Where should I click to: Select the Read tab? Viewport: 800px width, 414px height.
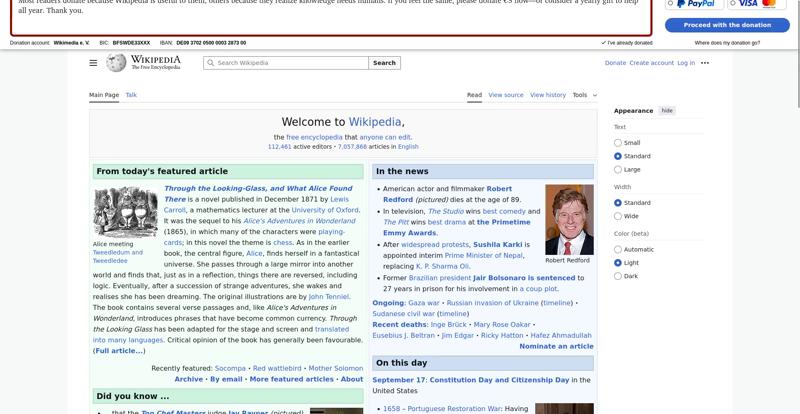coord(474,95)
